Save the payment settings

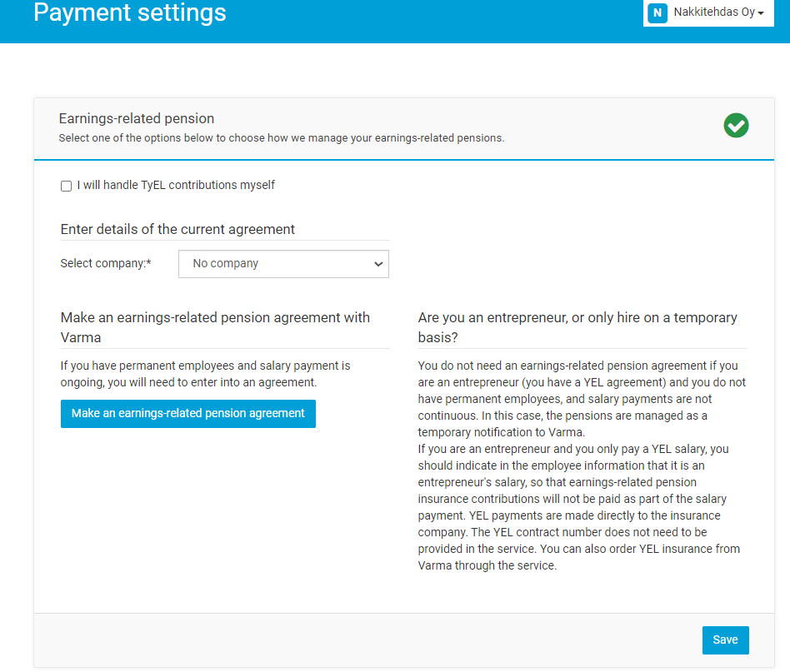click(725, 640)
